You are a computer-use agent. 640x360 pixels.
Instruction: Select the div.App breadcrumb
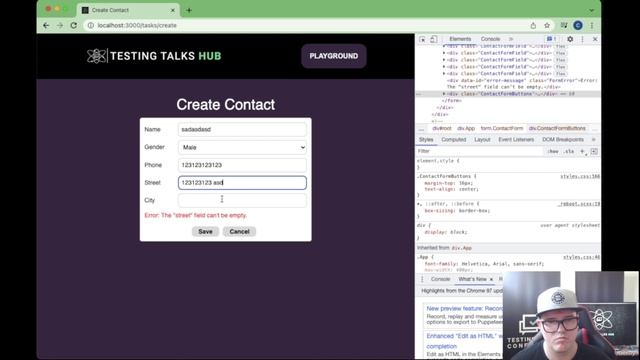466,128
